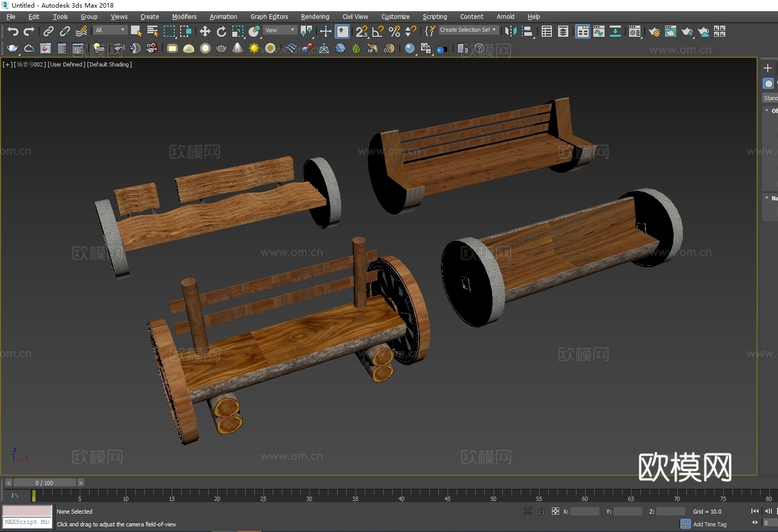The width and height of the screenshot is (778, 532).
Task: Click the pink MAXScript macro recorder pane
Action: (27, 511)
